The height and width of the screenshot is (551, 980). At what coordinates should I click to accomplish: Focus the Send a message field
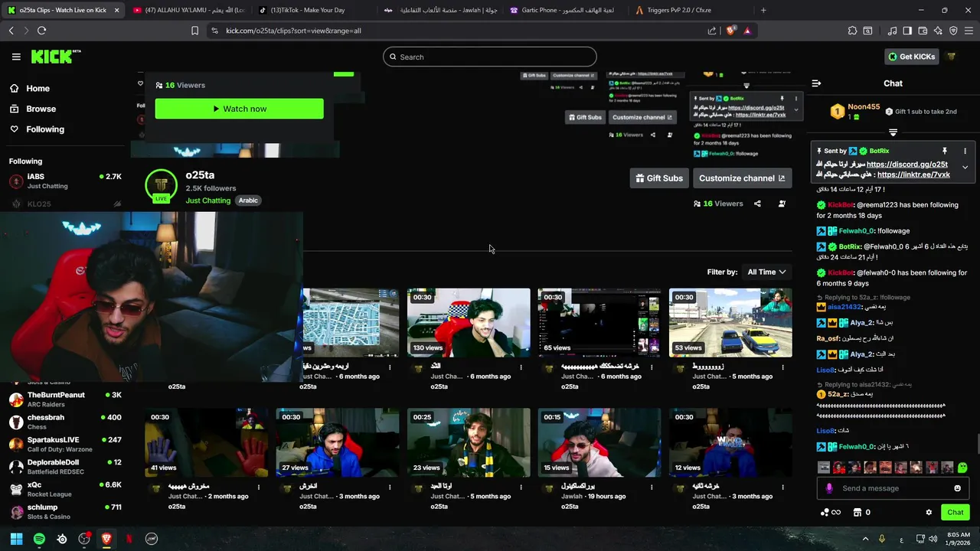tap(893, 488)
